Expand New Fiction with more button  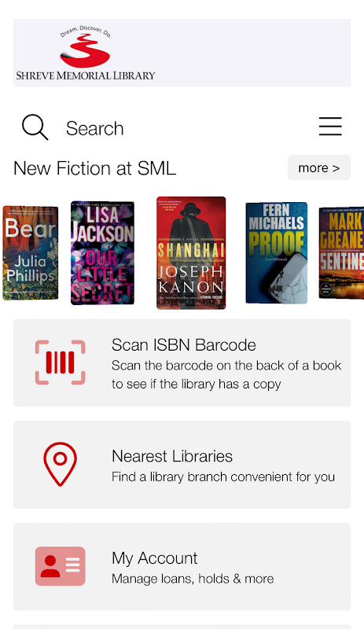(x=319, y=167)
